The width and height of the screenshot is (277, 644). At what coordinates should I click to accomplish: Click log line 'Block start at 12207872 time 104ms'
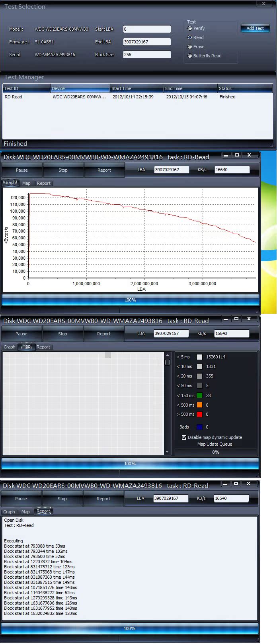tap(38, 562)
